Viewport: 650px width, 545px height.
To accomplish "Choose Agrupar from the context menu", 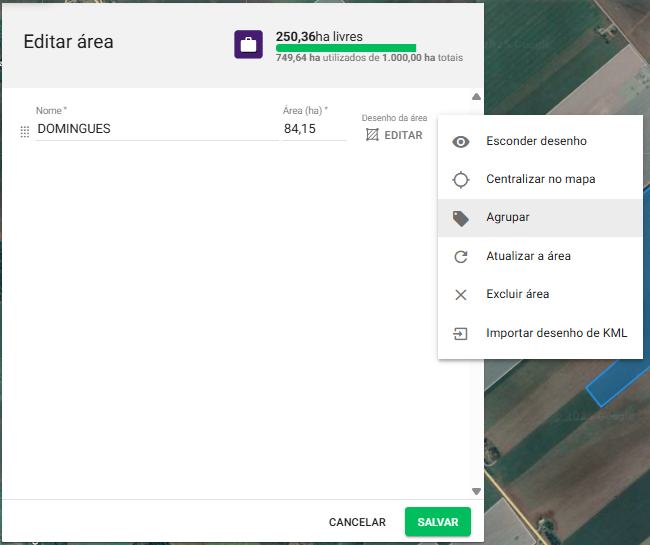I will pos(508,218).
